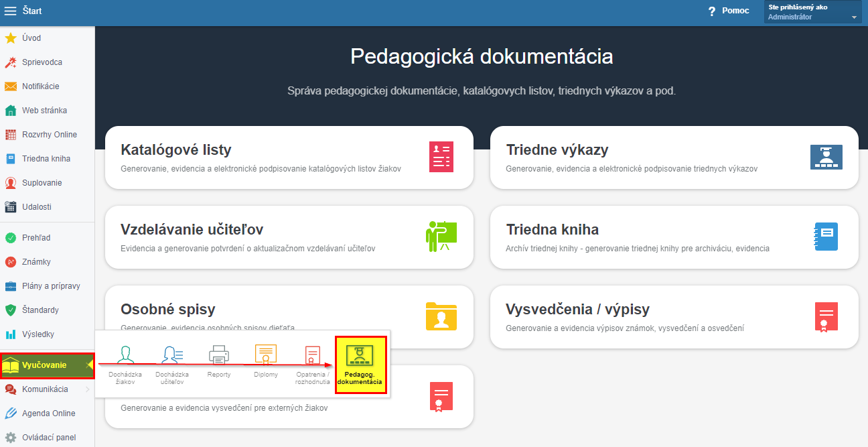Open the Plány a prípravy briefcase icon
The width and height of the screenshot is (868, 447).
11,286
